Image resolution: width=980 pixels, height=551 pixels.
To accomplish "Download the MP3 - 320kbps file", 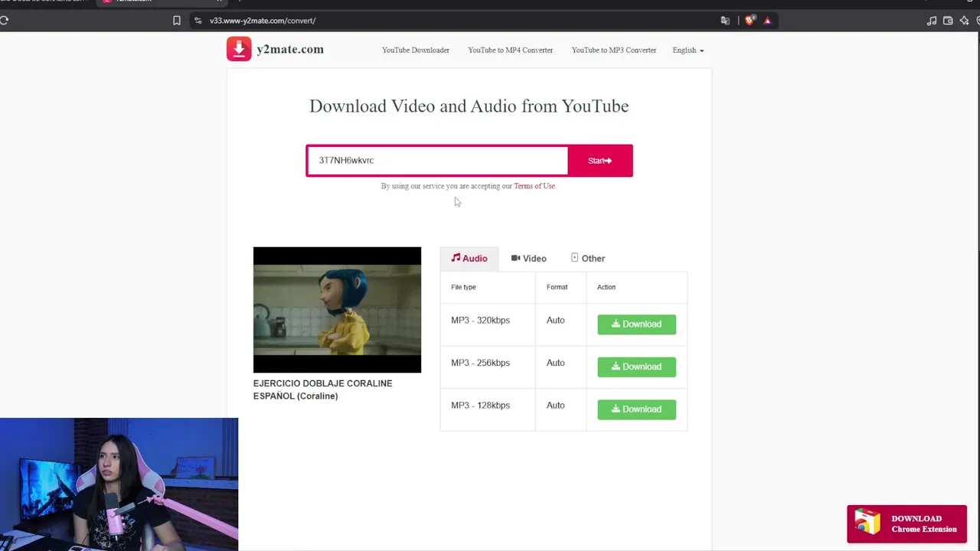I will (636, 324).
